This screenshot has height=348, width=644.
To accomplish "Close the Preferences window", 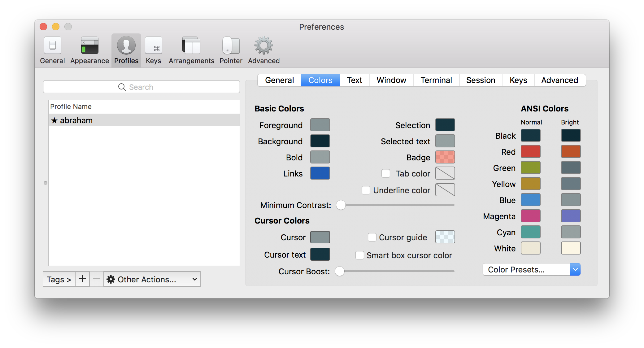I will (x=43, y=27).
